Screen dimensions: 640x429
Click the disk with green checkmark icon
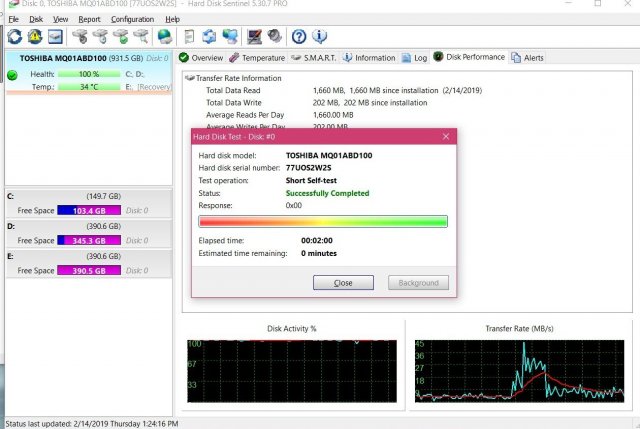pos(121,37)
